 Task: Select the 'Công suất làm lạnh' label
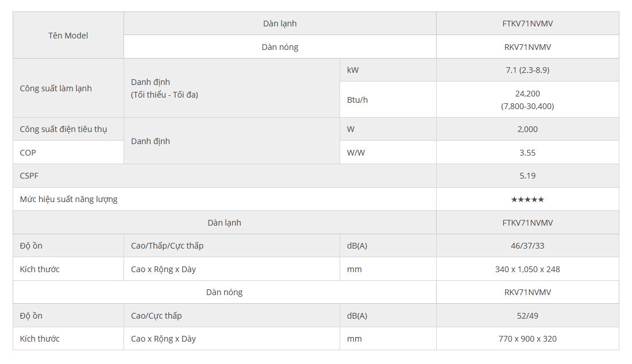pos(56,88)
